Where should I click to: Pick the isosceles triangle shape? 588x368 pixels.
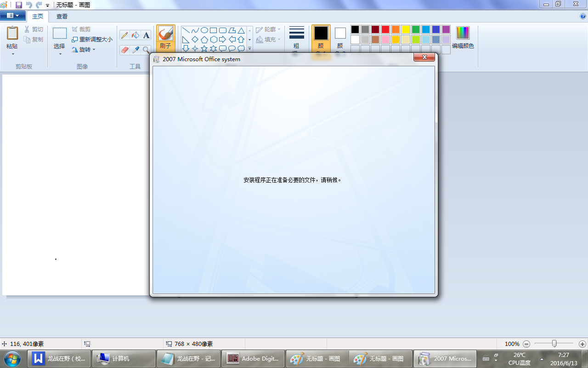(x=241, y=30)
